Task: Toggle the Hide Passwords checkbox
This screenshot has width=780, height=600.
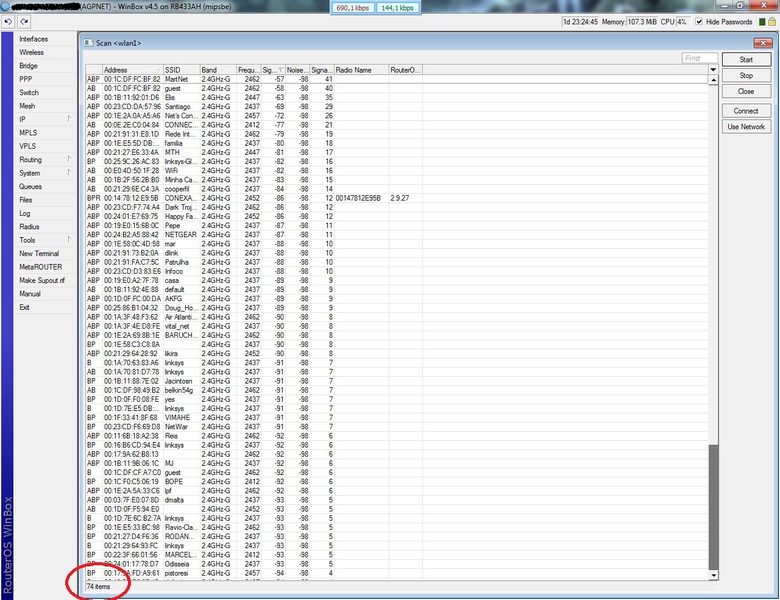Action: (699, 22)
